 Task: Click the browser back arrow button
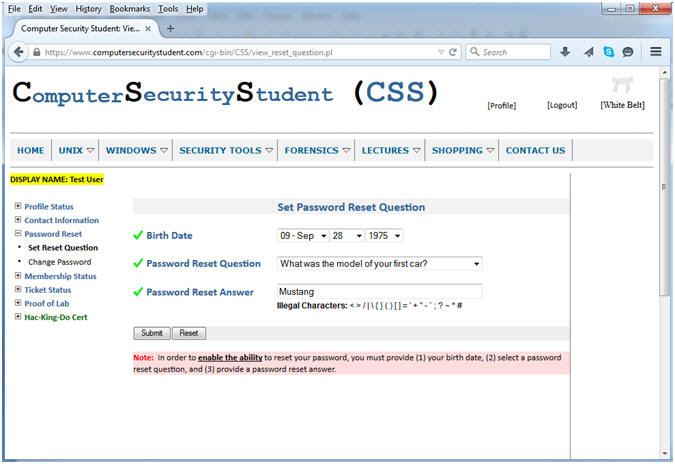18,53
